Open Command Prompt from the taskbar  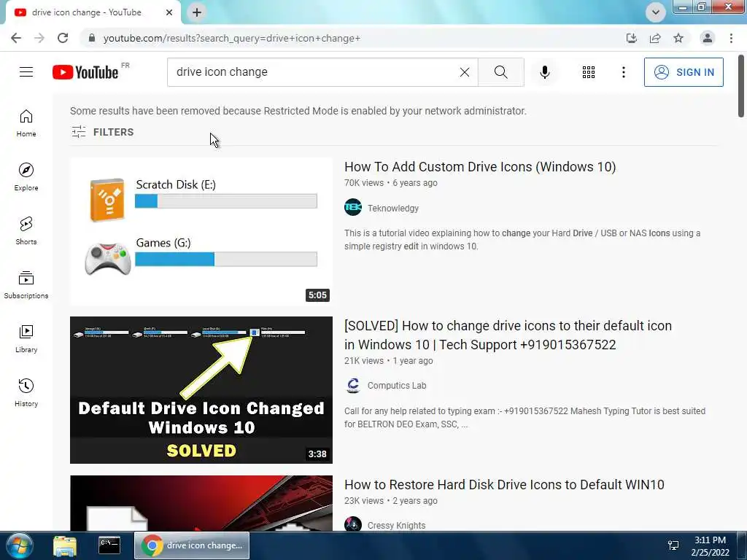(109, 545)
